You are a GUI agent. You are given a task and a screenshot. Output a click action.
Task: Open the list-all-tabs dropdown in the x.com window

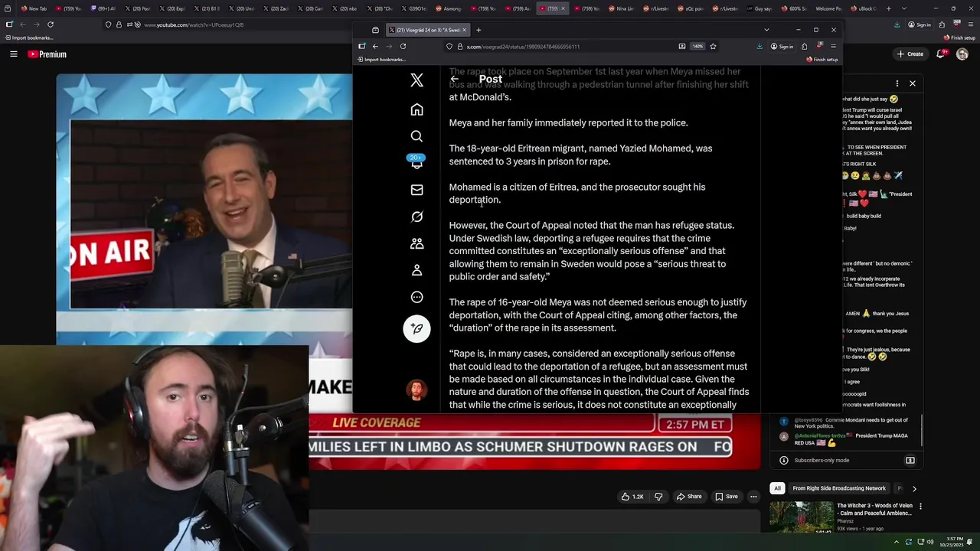click(766, 30)
